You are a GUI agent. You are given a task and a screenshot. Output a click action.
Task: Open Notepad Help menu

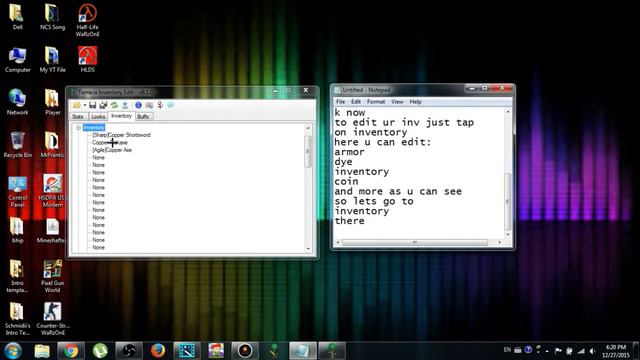pyautogui.click(x=416, y=102)
